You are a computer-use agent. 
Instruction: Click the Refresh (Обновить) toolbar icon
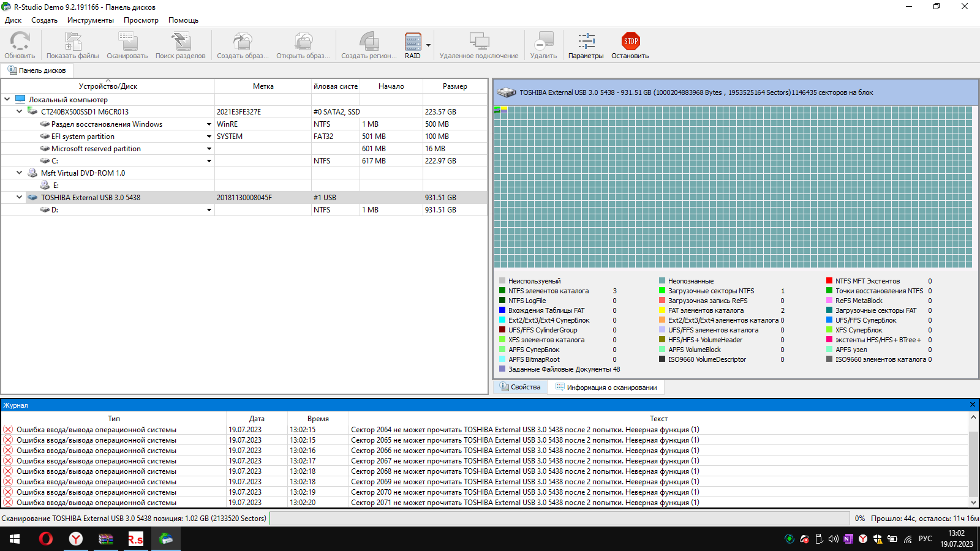tap(20, 42)
